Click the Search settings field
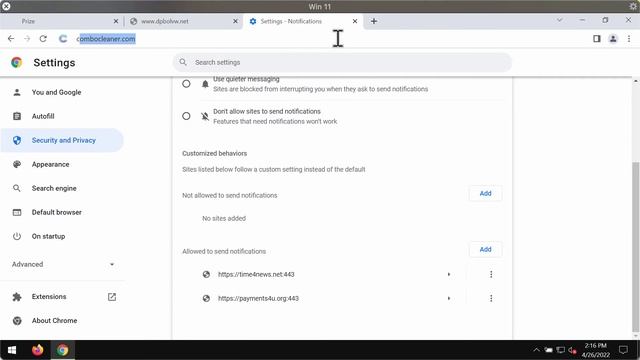This screenshot has width=640, height=360. 342,62
